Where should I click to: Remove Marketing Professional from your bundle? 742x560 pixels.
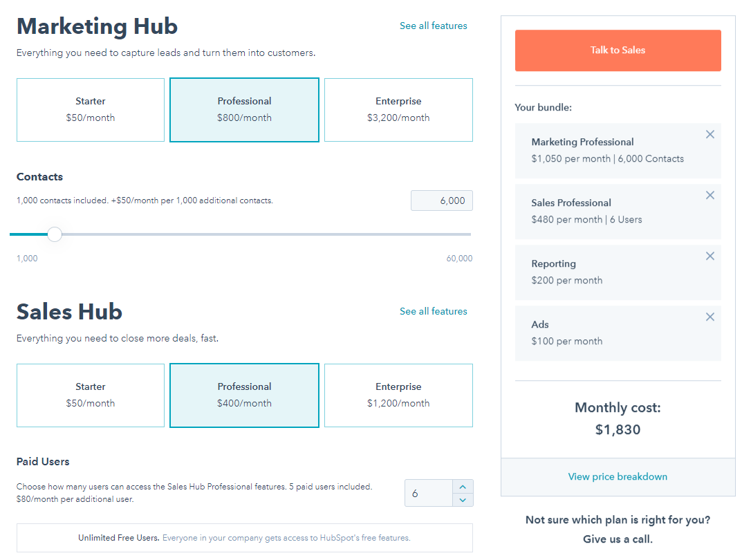click(710, 134)
